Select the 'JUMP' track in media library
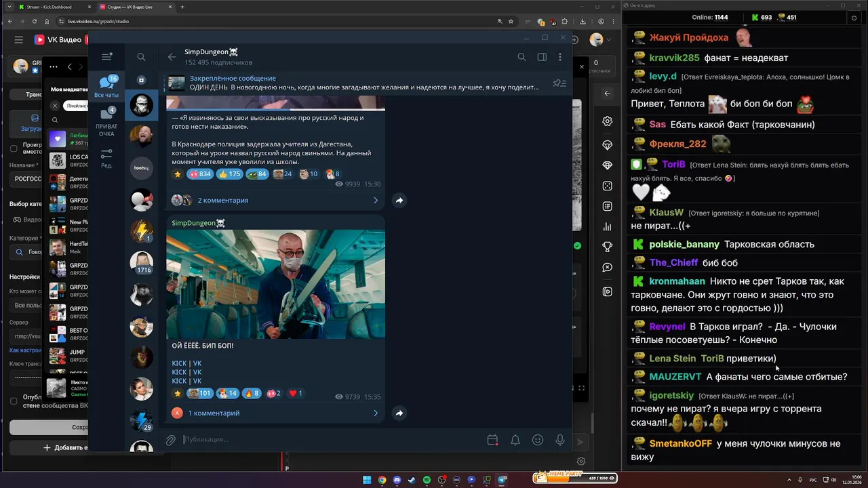 (68, 356)
